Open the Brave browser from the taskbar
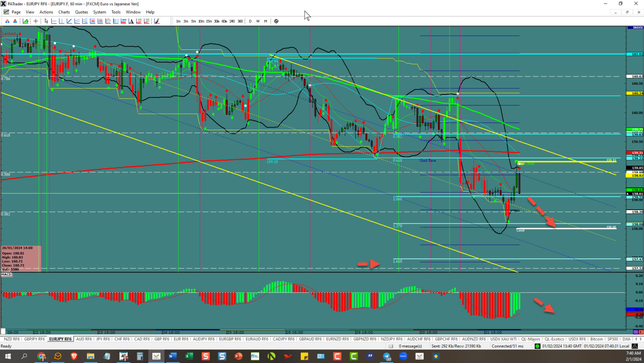The width and height of the screenshot is (644, 363). (x=74, y=356)
